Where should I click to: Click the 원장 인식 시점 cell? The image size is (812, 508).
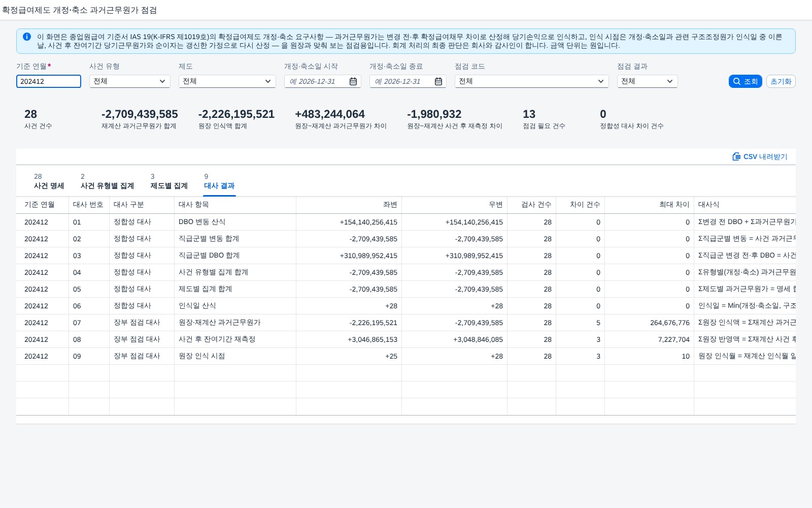235,356
